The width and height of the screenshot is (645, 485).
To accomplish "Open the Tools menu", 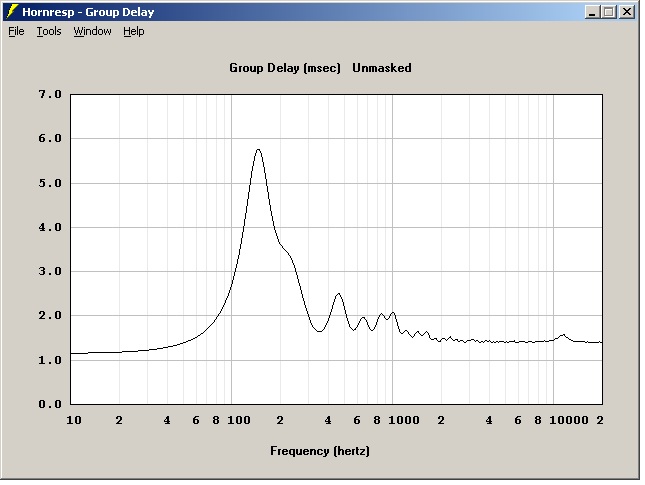I will pyautogui.click(x=49, y=31).
